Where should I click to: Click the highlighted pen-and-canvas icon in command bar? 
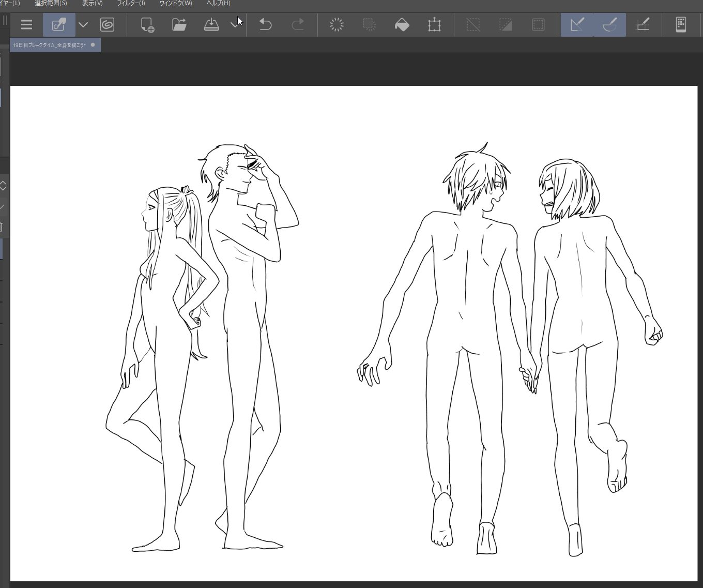59,25
